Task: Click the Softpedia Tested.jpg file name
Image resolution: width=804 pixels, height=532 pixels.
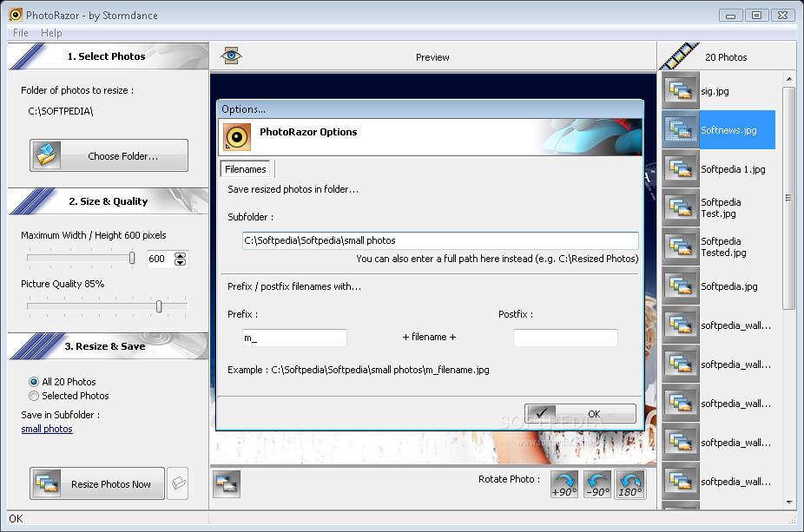Action: (x=723, y=247)
